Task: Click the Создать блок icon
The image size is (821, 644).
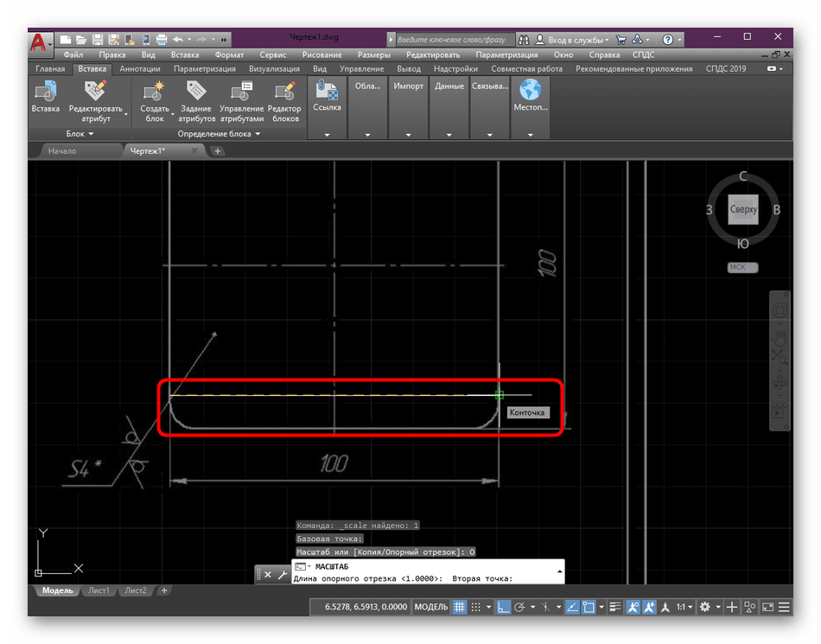Action: (154, 91)
